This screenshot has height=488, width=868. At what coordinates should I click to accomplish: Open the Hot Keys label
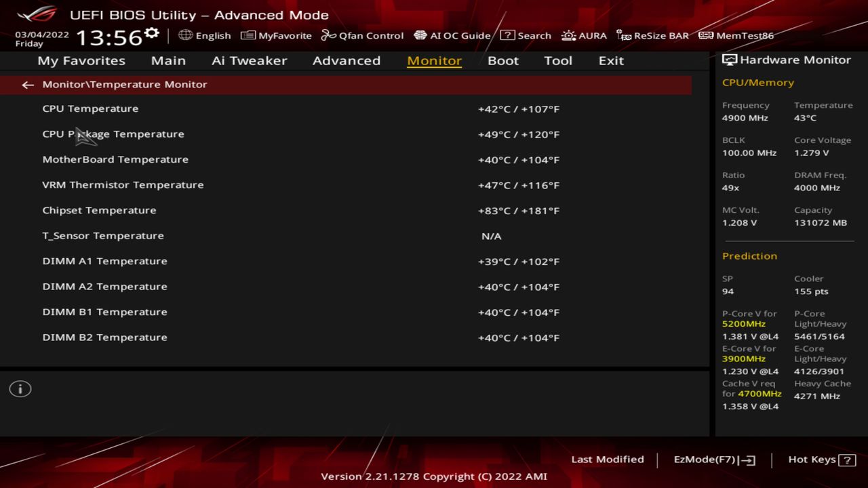point(812,460)
